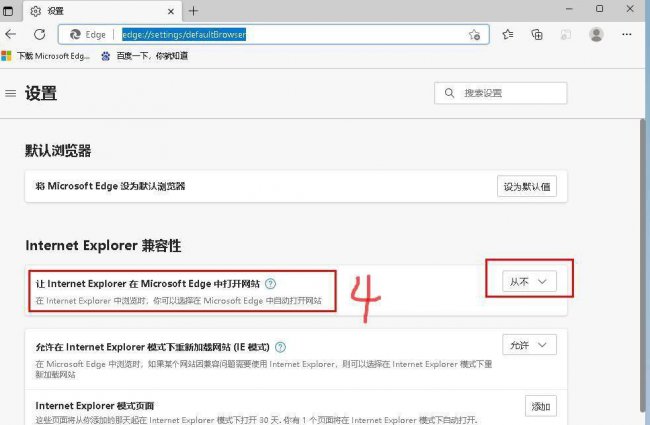
Task: Open the settings hamburger navigation menu
Action: (x=10, y=93)
